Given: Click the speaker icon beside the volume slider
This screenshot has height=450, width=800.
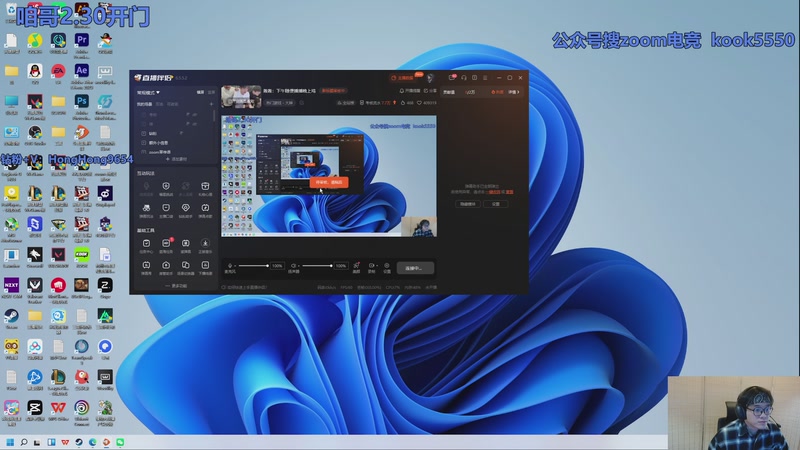Looking at the screenshot, I should [294, 266].
